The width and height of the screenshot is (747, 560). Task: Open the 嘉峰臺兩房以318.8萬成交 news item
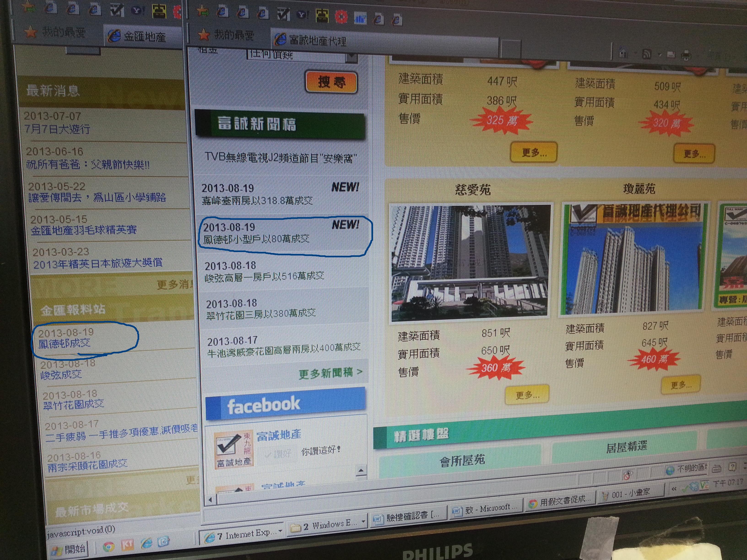[257, 201]
